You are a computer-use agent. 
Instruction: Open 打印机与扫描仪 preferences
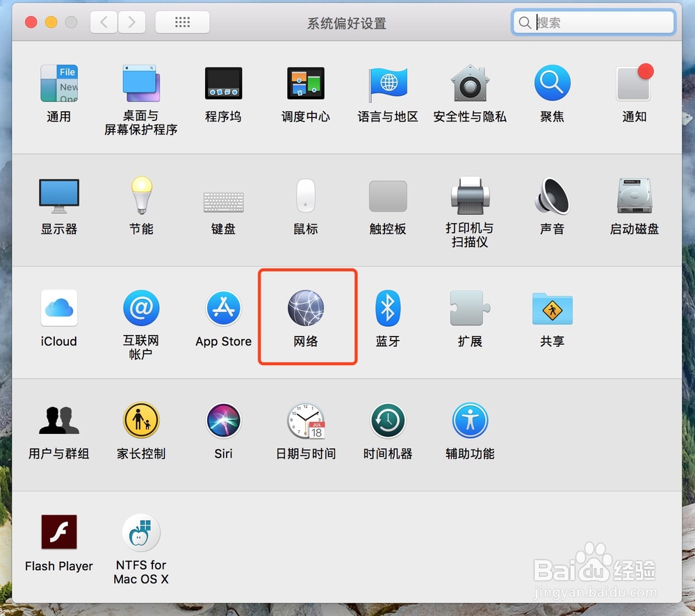point(470,195)
